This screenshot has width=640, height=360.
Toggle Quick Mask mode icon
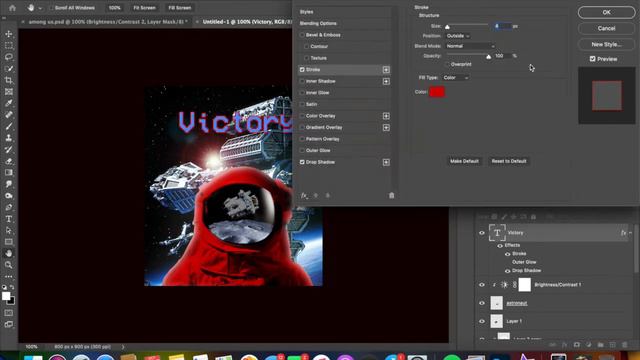(9, 313)
